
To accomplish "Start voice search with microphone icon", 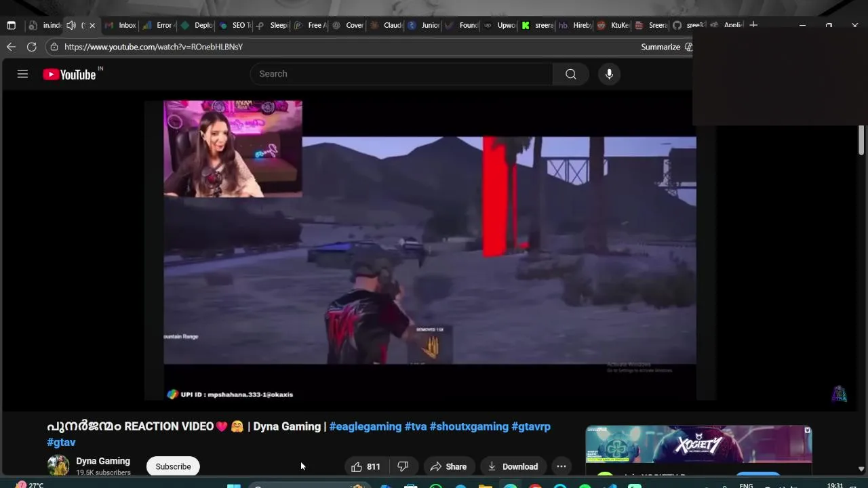I will coord(609,74).
